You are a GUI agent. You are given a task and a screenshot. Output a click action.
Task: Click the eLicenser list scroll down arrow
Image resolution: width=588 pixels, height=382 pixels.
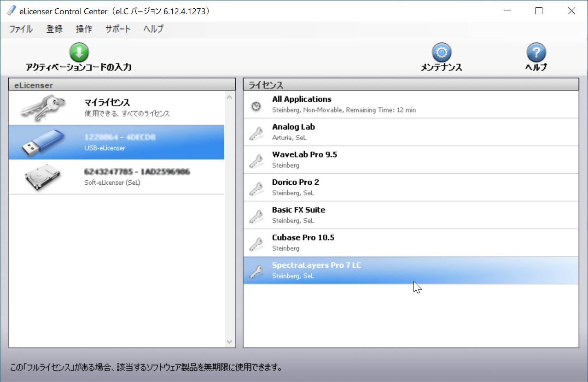pos(230,342)
